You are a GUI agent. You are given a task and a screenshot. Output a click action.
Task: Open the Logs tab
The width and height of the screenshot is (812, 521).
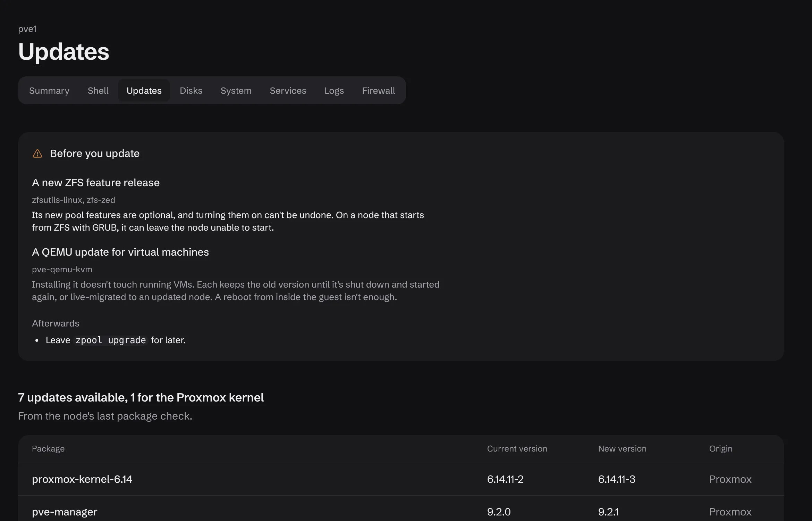click(x=334, y=91)
